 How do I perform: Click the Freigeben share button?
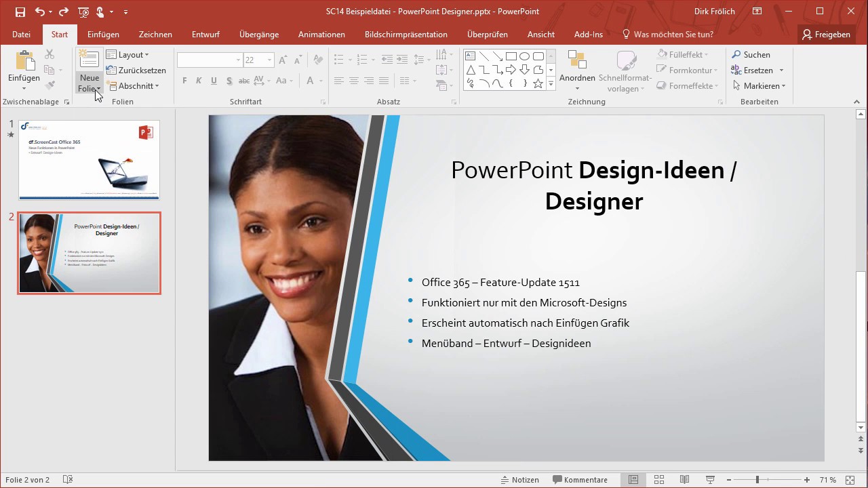click(825, 35)
